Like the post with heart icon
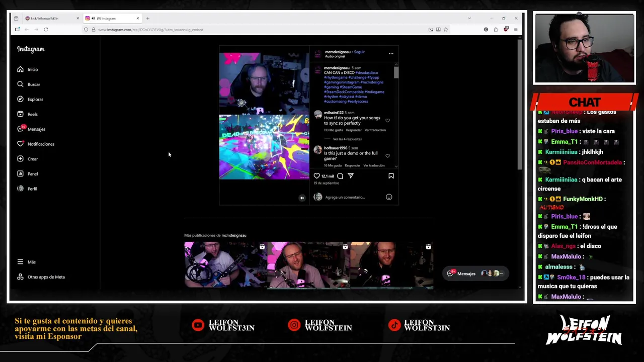This screenshot has height=362, width=644. click(x=317, y=176)
